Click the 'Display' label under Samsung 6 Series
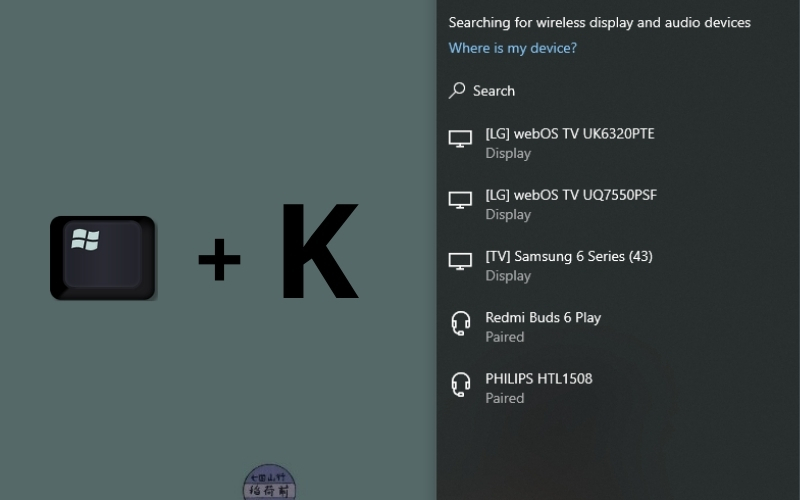The height and width of the screenshot is (500, 800). (508, 276)
